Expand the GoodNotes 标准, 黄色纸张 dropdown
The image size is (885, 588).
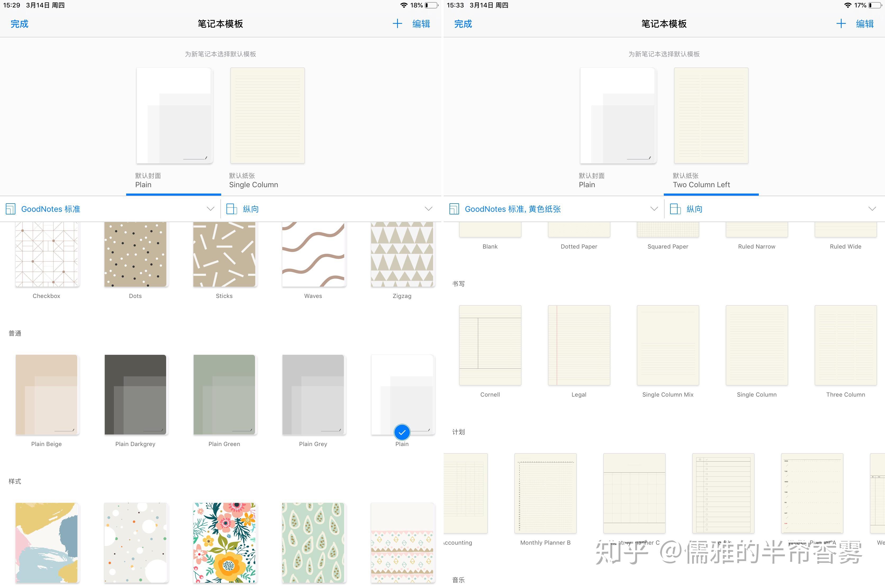point(654,209)
